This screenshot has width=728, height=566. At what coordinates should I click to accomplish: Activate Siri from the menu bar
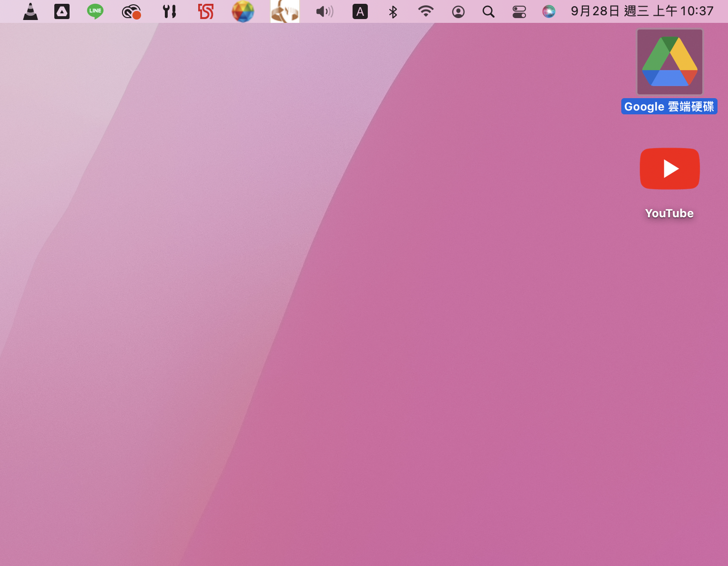click(x=549, y=11)
